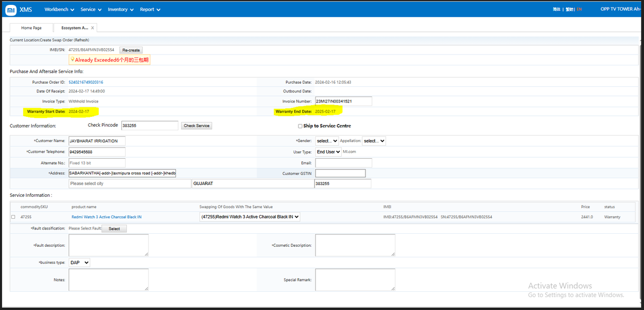Click into the Fault description text area
Screen dimensions: 644x310
coord(108,245)
